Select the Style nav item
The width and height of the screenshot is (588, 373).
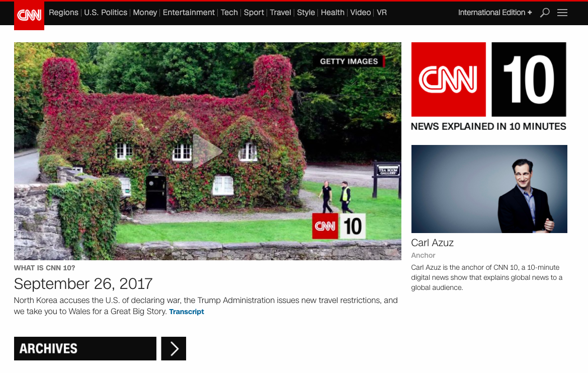point(306,13)
